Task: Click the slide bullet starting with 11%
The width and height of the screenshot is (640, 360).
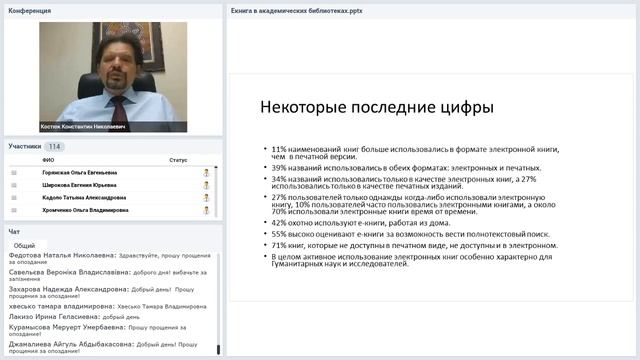Action: pos(415,153)
